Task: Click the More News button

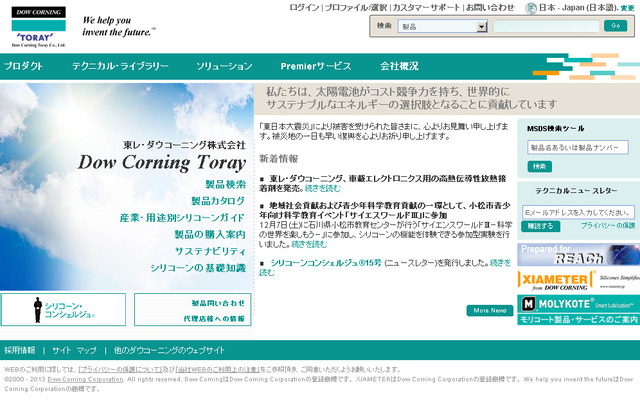Action: click(x=490, y=311)
